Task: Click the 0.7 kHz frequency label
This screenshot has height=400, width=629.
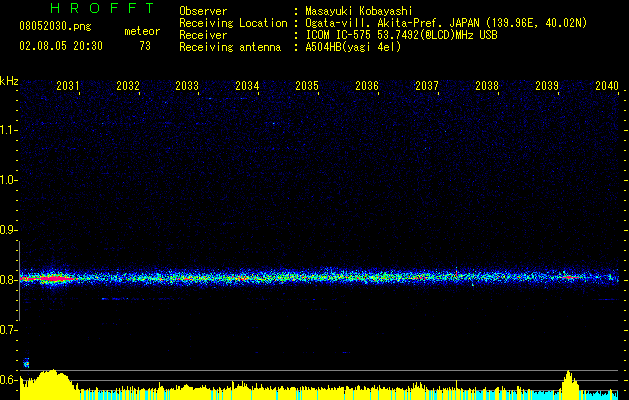Action: pos(8,330)
